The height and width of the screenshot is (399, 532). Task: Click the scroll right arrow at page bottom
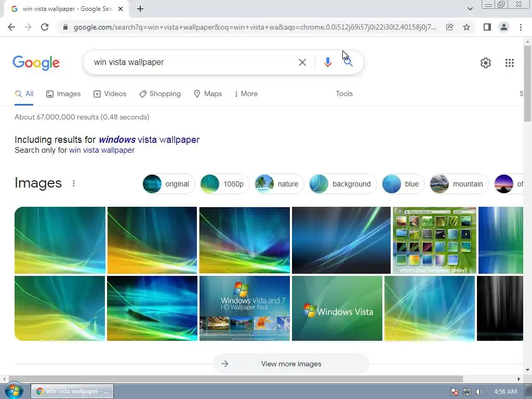pos(519,379)
